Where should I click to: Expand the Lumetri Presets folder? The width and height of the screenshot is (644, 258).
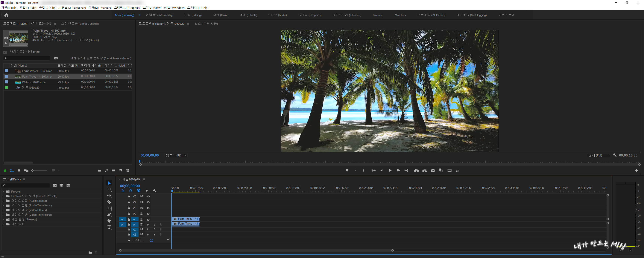[3, 196]
